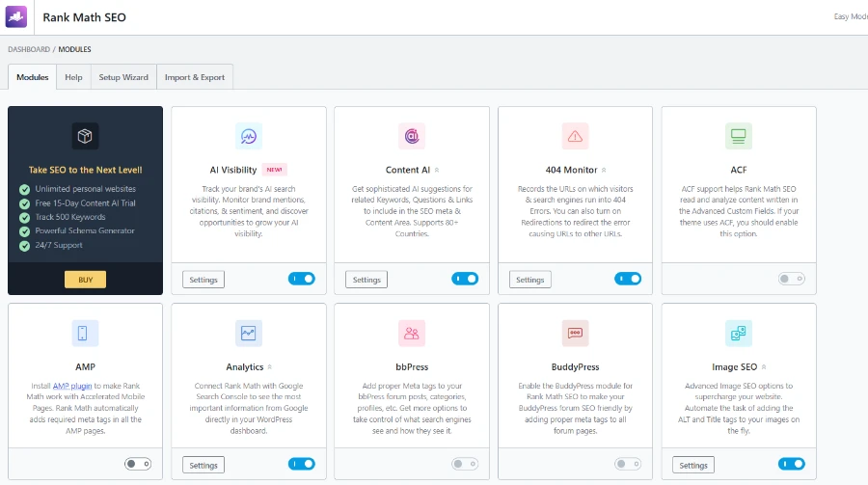Click the BuddyPress chat icon
The image size is (868, 485).
[x=575, y=334]
